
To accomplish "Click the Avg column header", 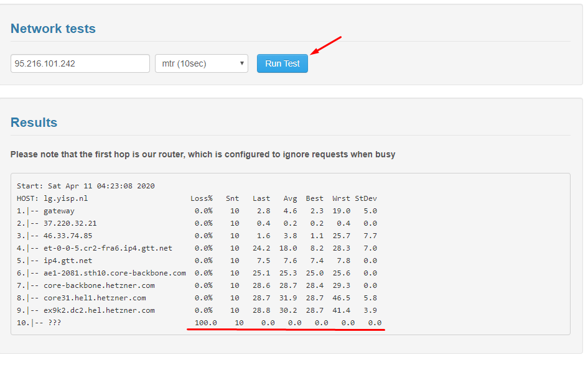I will point(289,198).
